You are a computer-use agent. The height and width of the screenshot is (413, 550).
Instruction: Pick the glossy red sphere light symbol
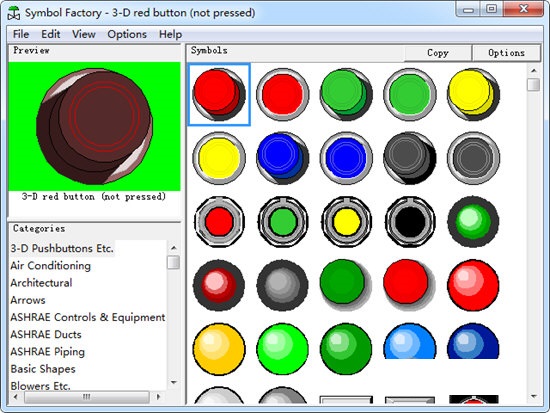pos(473,285)
